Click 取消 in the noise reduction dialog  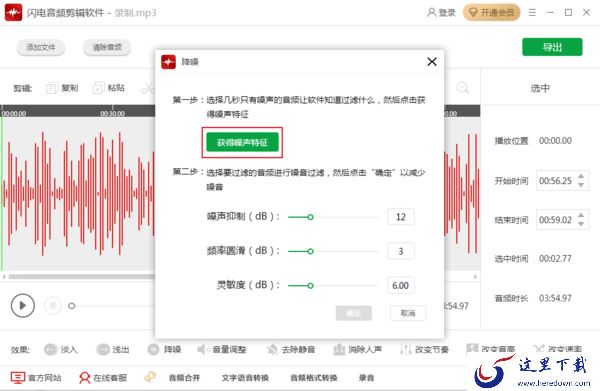pyautogui.click(x=408, y=313)
